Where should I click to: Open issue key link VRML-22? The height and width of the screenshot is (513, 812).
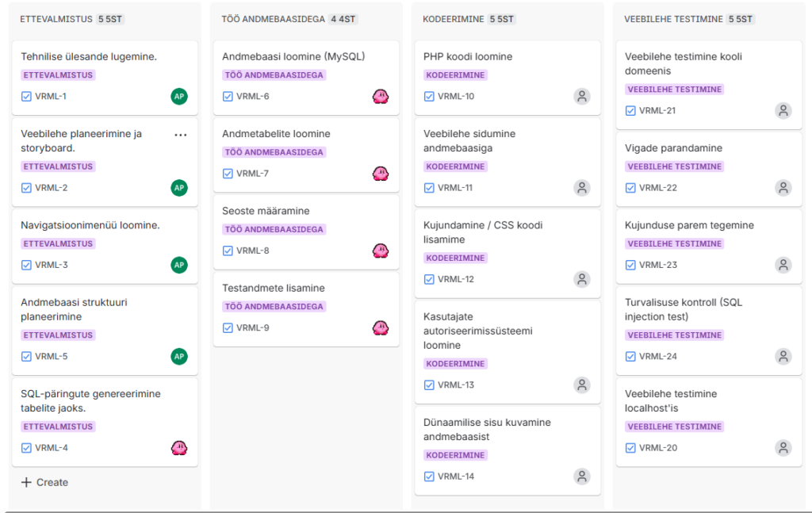click(658, 188)
